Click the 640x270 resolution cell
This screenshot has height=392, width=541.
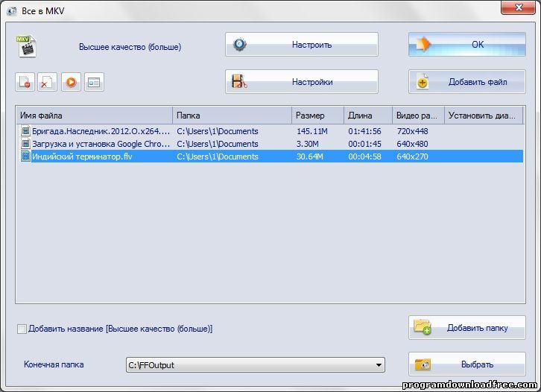click(412, 157)
